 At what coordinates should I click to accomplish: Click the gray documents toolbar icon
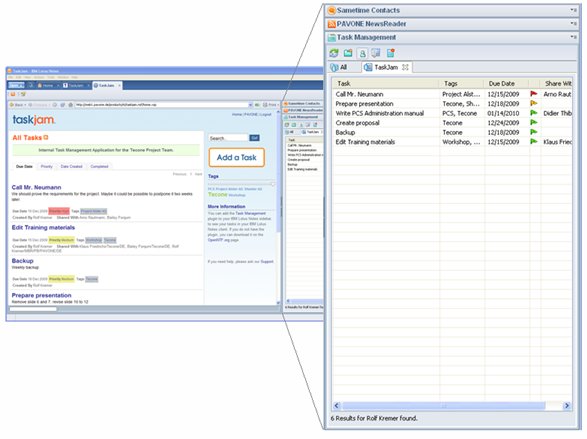coord(376,53)
